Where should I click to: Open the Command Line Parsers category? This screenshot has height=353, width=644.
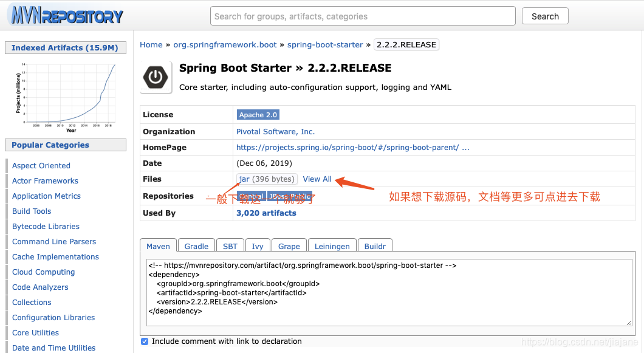[x=54, y=242]
